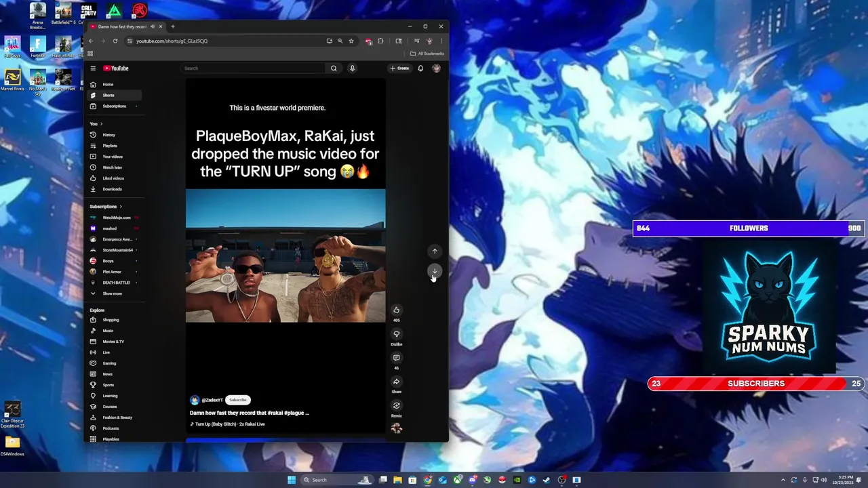Viewport: 868px width, 488px height.
Task: Open Remix options for the Short
Action: (x=397, y=406)
